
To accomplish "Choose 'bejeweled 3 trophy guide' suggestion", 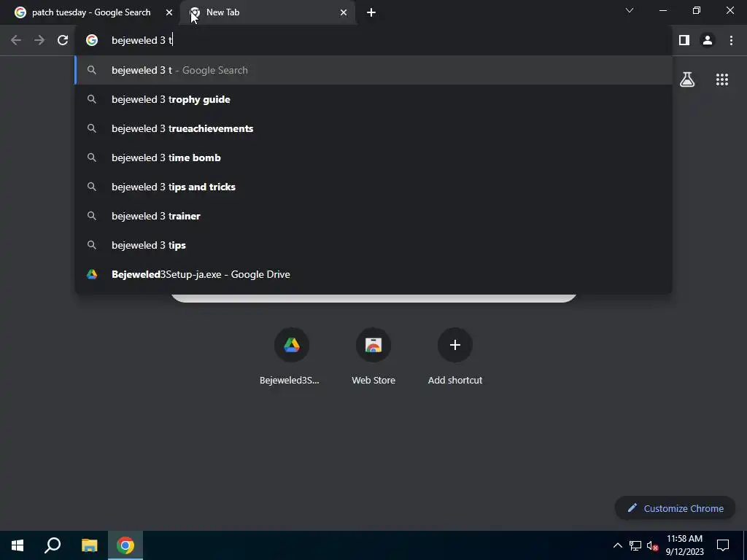I will click(373, 99).
